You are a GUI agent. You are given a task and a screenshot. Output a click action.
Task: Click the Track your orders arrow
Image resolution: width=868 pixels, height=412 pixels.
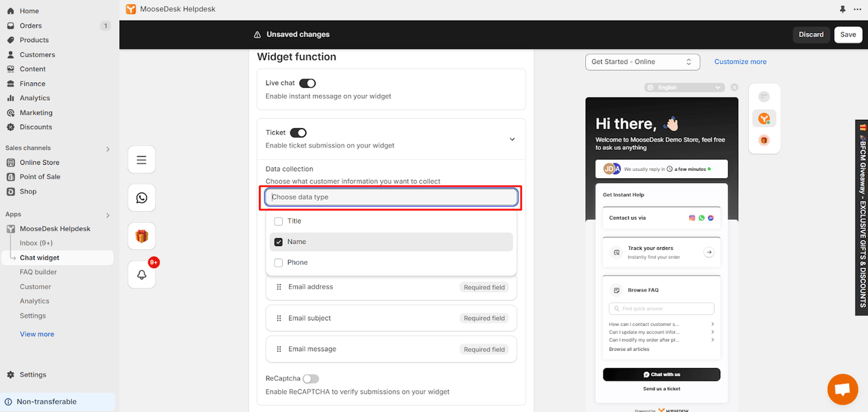click(x=709, y=252)
